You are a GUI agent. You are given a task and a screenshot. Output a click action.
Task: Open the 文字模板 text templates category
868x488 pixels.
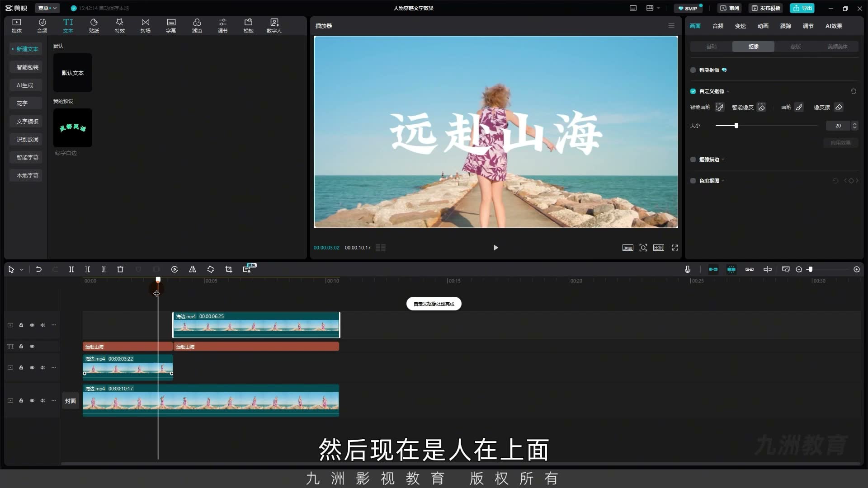pyautogui.click(x=26, y=121)
